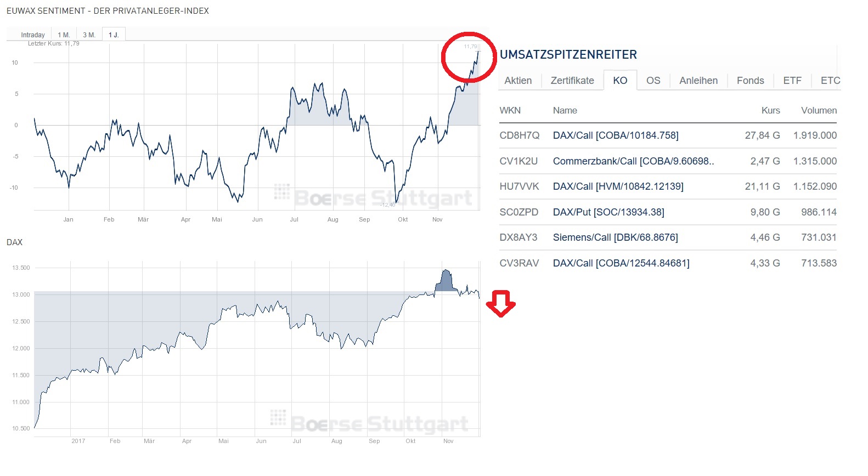
Task: Switch to the Fonds tab
Action: tap(750, 81)
